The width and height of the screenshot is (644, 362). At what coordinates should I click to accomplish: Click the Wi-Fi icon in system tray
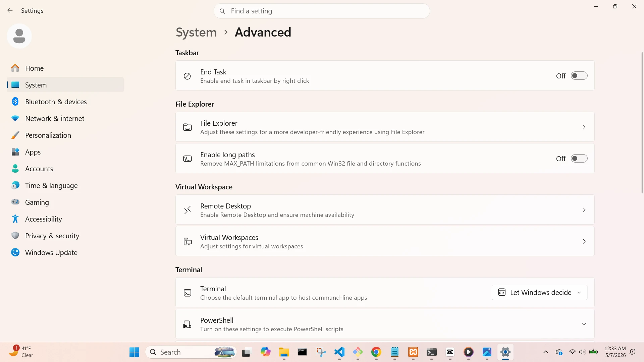tap(572, 352)
